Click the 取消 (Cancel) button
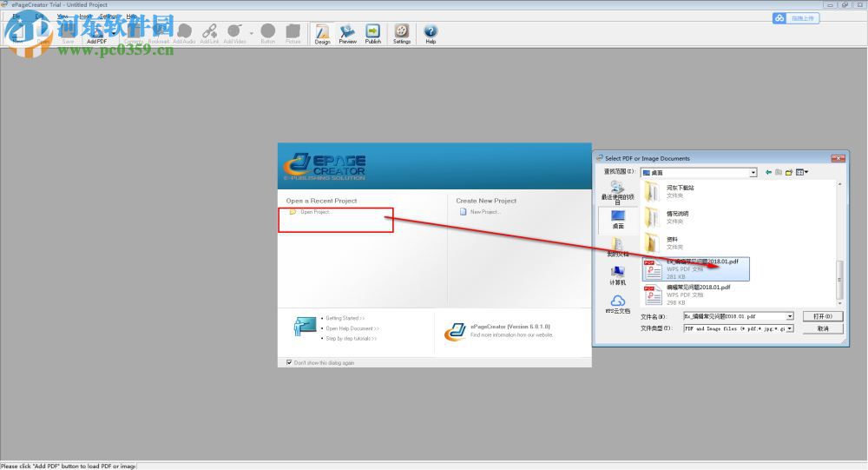Image resolution: width=868 pixels, height=470 pixels. (823, 328)
